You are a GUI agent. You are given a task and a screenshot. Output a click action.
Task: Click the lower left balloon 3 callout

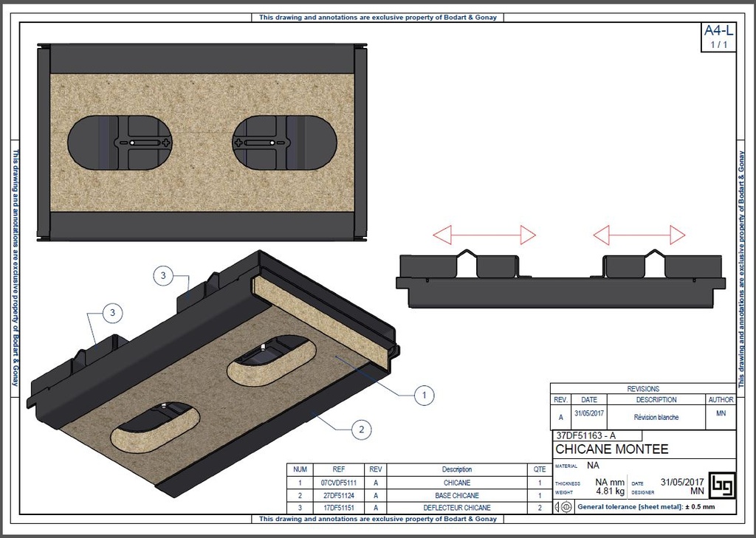111,312
